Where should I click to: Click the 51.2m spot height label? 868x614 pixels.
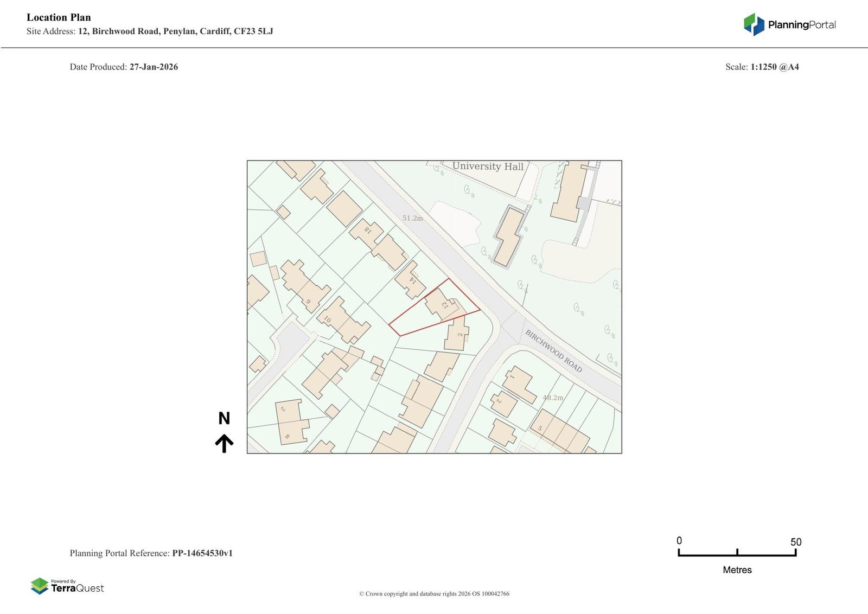point(412,218)
